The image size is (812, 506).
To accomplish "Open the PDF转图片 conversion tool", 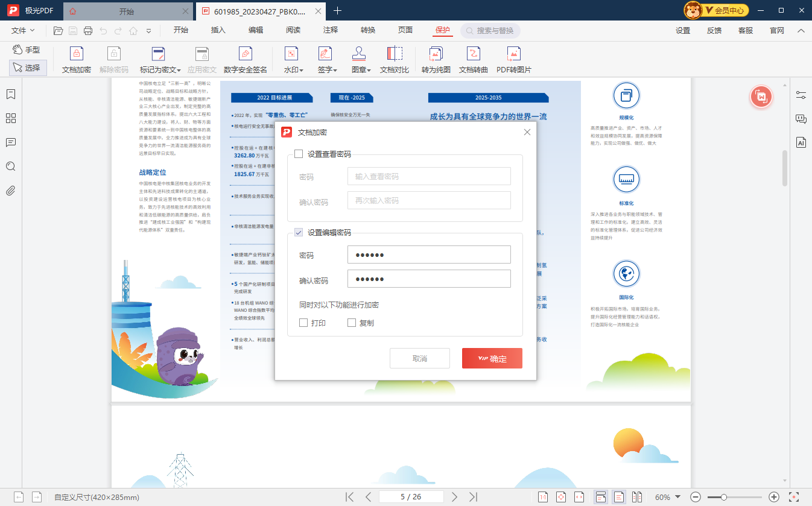I will 512,60.
